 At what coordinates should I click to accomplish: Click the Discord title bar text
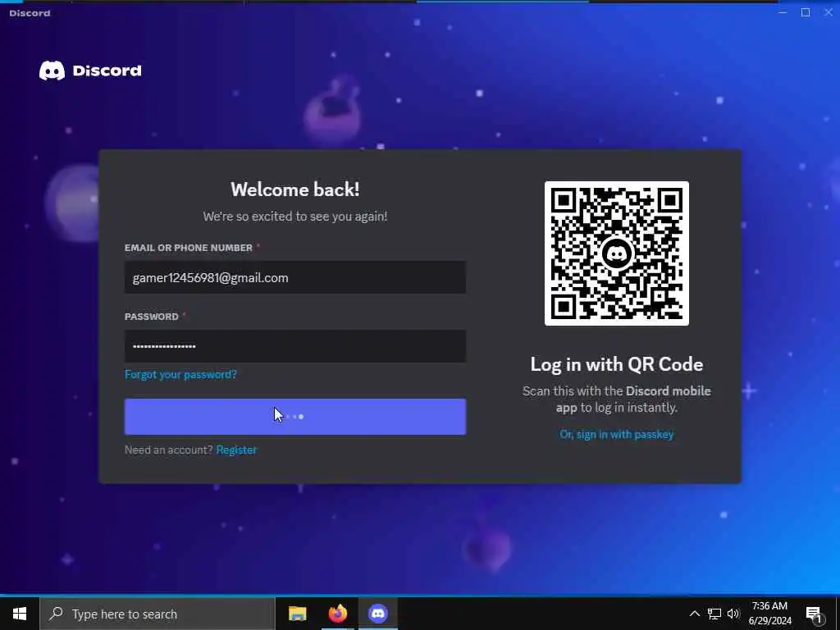(30, 13)
